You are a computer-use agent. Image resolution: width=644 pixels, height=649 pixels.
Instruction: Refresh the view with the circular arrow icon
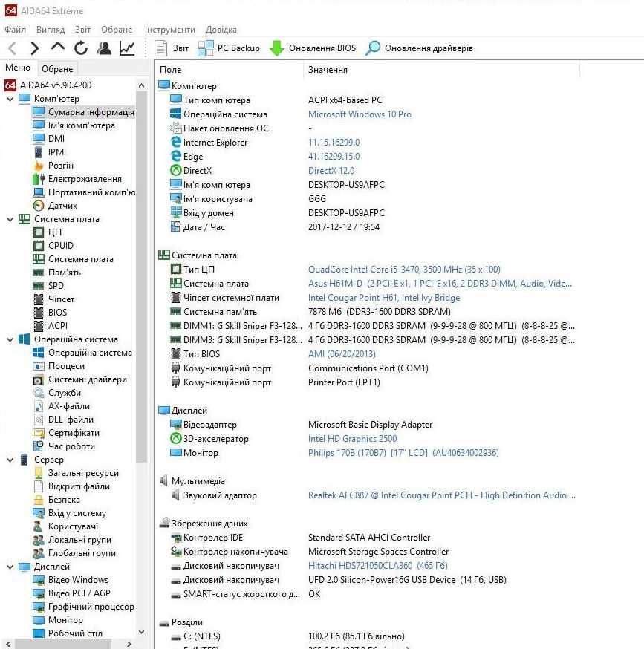coord(81,48)
